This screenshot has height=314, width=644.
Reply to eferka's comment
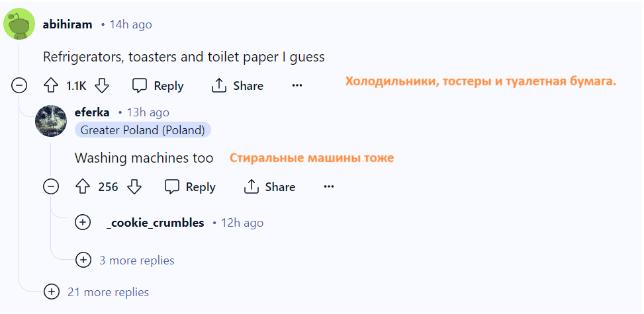[x=190, y=186]
